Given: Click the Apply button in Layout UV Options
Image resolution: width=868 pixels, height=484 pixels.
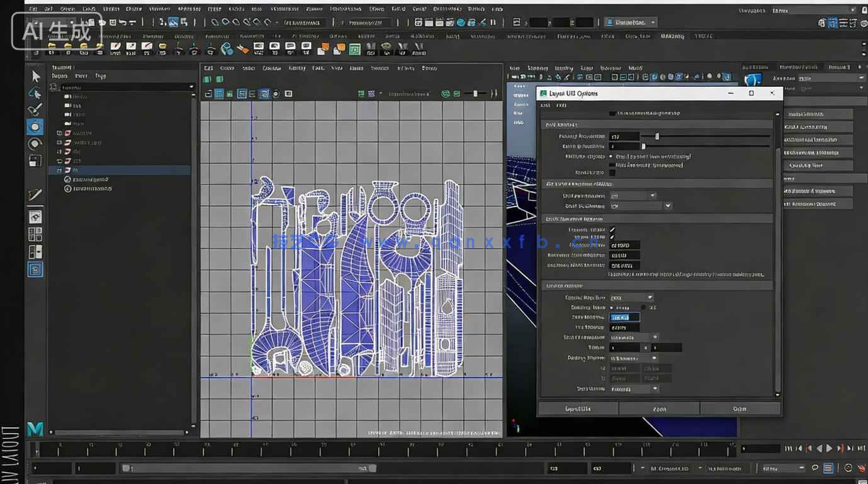Looking at the screenshot, I should click(659, 408).
